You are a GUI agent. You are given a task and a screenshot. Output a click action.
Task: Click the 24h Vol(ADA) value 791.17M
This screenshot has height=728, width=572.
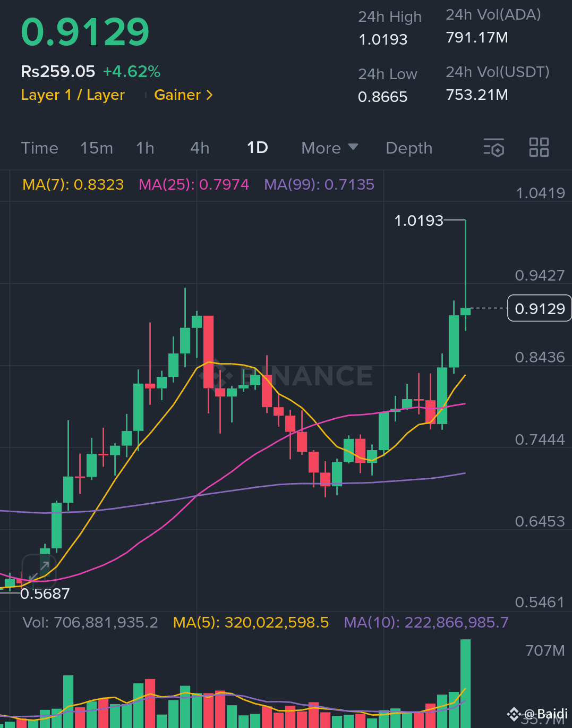click(x=477, y=37)
